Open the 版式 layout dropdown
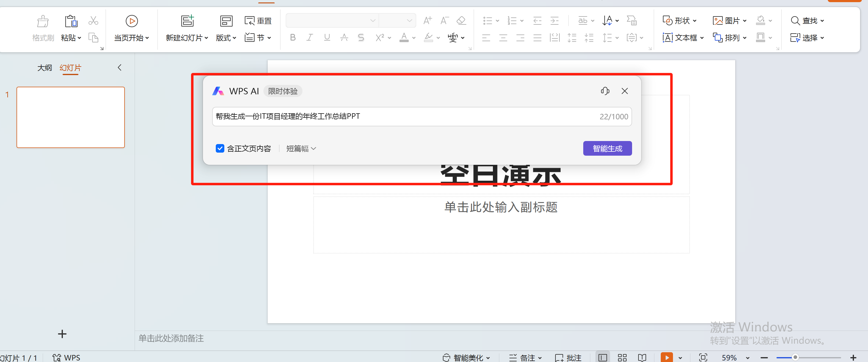The image size is (868, 362). 226,38
